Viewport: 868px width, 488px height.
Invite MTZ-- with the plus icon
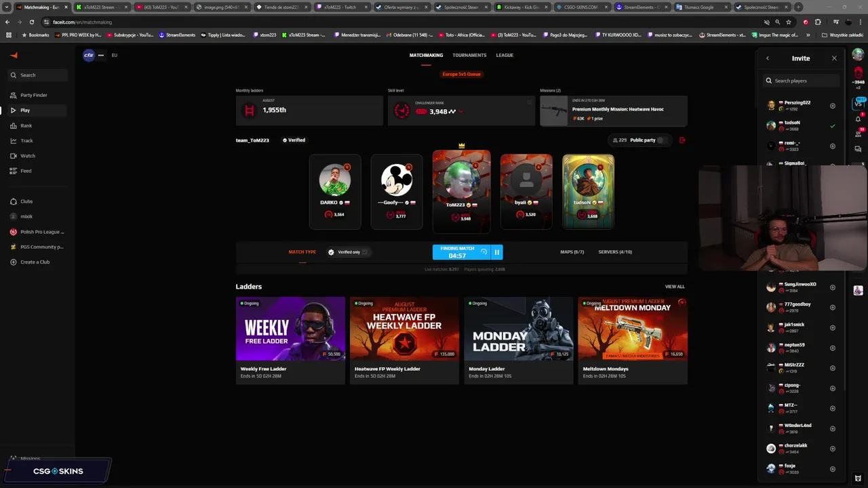point(833,408)
